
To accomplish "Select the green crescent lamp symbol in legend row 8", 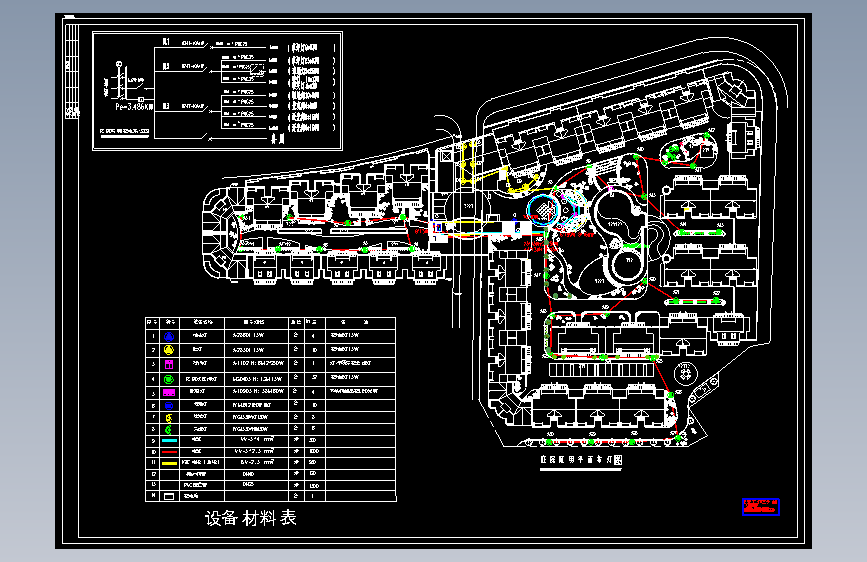I will tap(169, 429).
